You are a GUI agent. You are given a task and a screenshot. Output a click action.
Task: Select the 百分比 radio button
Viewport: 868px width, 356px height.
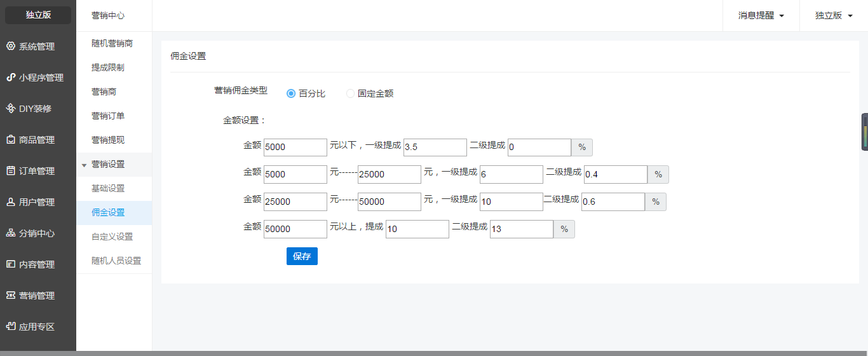tap(291, 93)
